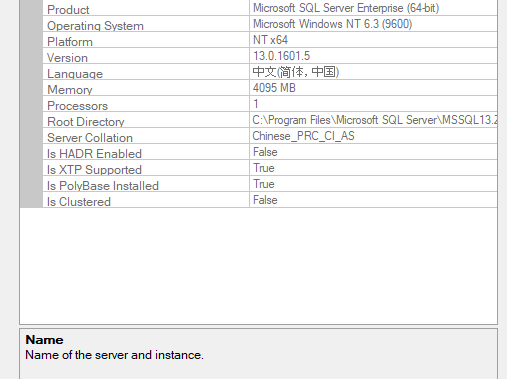The width and height of the screenshot is (507, 379).
Task: Click the False value for Is Clustered
Action: (265, 200)
